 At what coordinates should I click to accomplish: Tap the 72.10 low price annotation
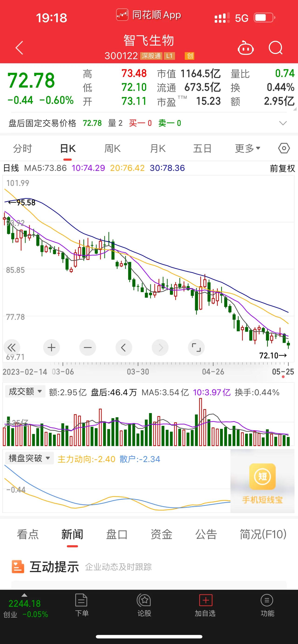[x=273, y=356]
